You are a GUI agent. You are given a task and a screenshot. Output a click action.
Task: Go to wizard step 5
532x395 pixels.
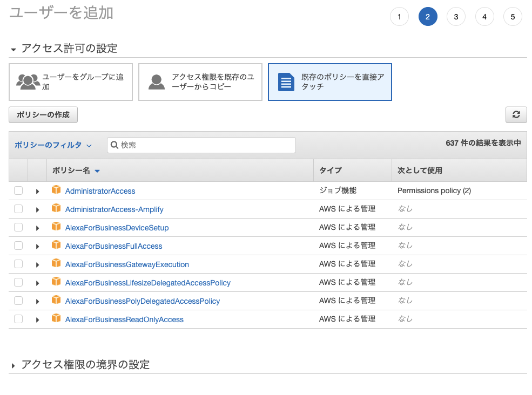click(513, 17)
